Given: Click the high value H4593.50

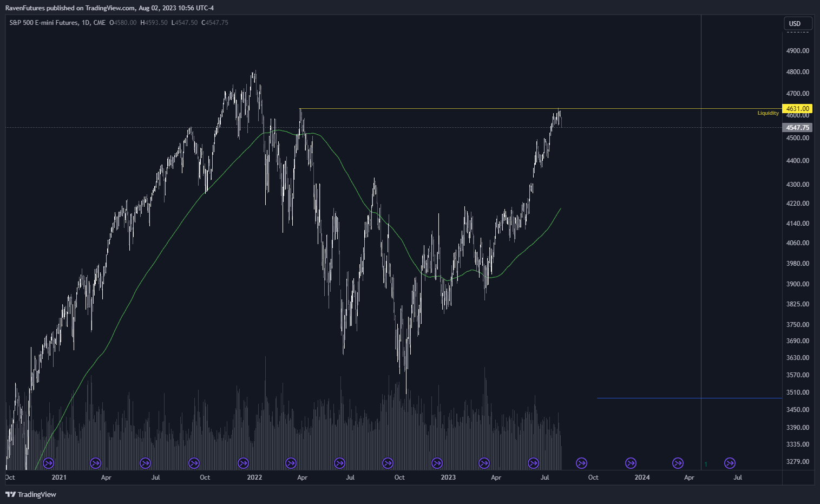Looking at the screenshot, I should [x=154, y=23].
